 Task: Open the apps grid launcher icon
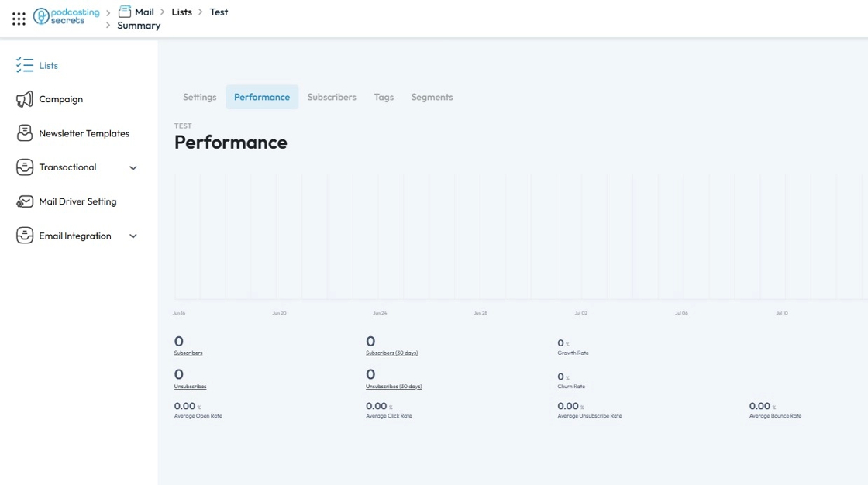19,19
